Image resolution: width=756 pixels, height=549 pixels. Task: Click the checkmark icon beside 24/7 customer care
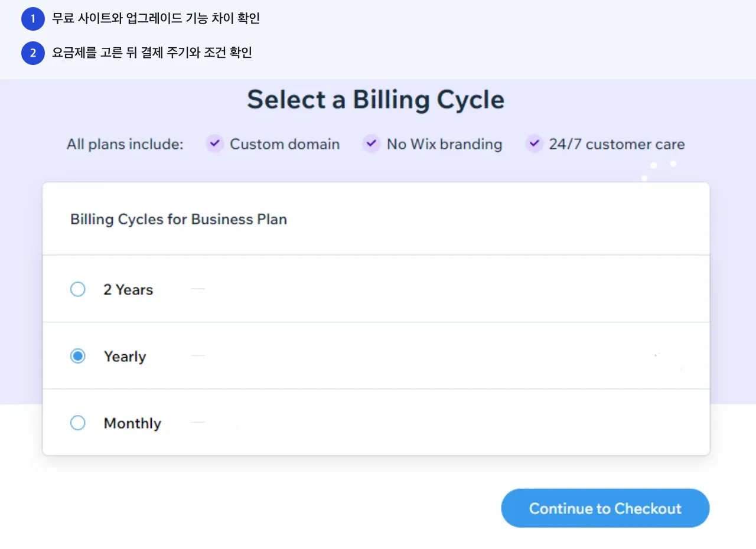tap(534, 143)
